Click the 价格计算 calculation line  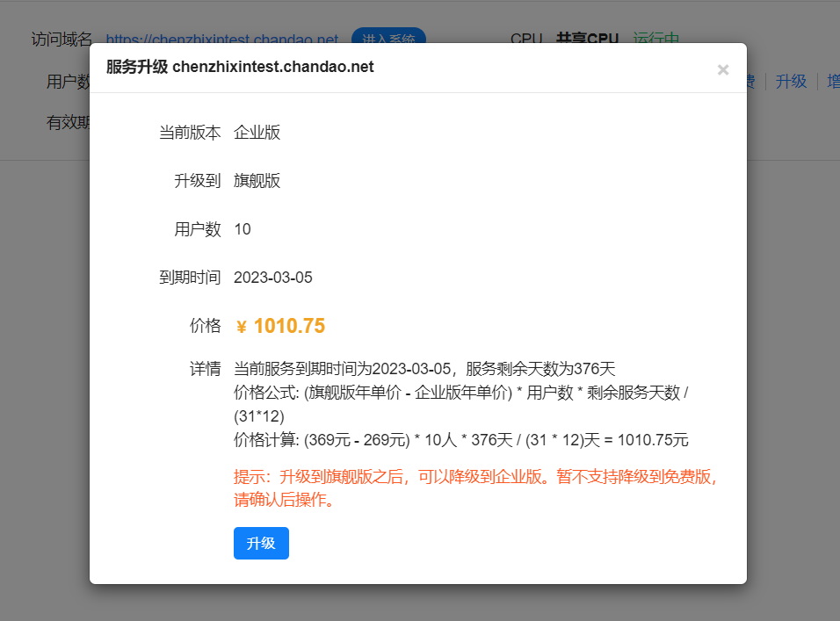pyautogui.click(x=460, y=440)
